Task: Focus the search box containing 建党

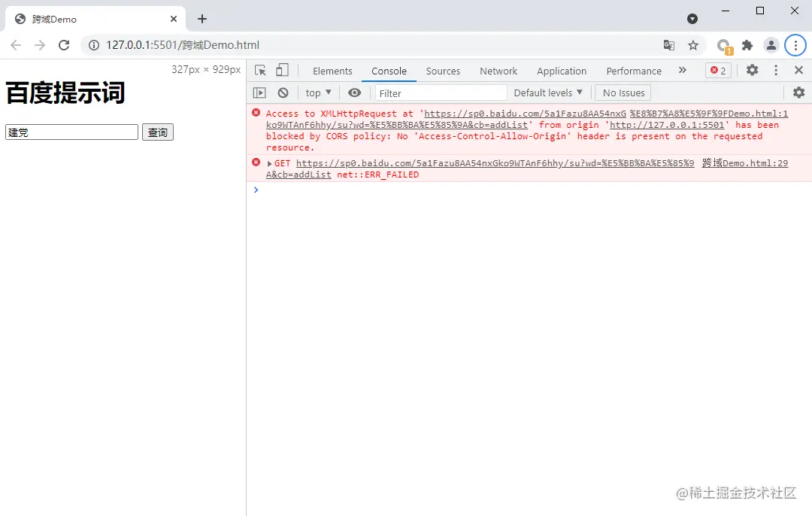Action: click(x=72, y=132)
